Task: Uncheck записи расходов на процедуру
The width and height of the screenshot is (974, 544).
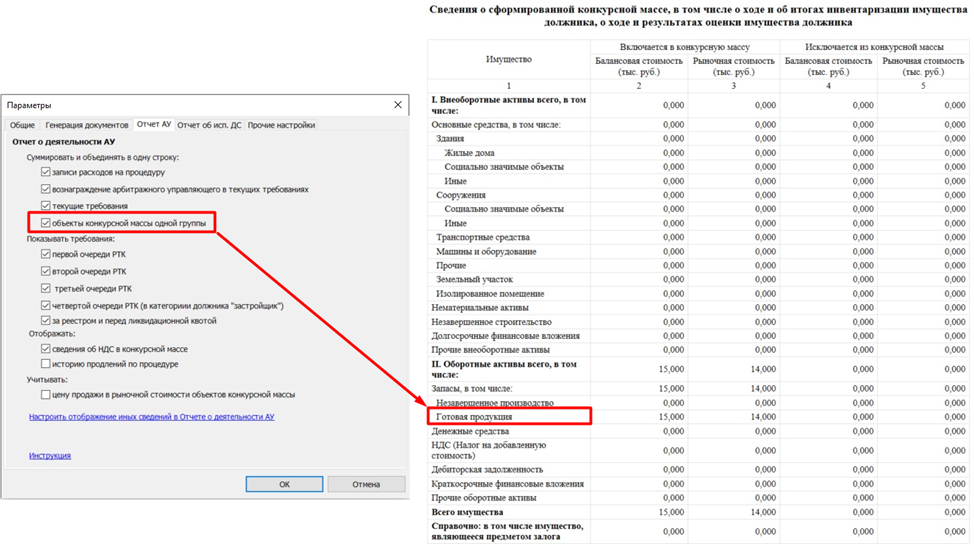Action: [46, 172]
